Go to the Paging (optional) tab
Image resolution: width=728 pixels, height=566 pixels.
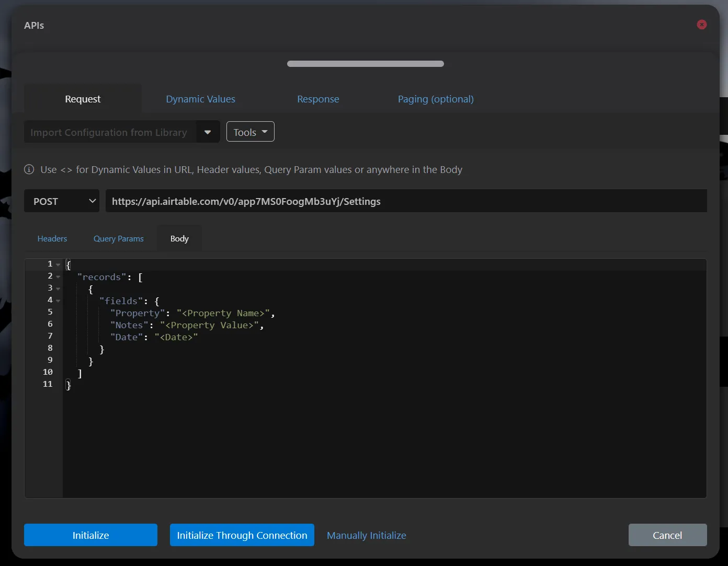pos(436,99)
